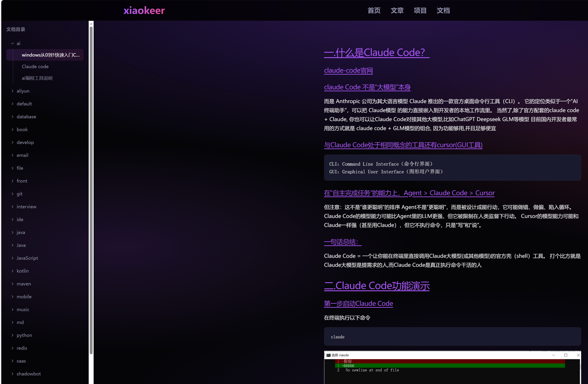The height and width of the screenshot is (384, 588).
Task: Click the cmd icon in claude window
Action: [x=328, y=355]
